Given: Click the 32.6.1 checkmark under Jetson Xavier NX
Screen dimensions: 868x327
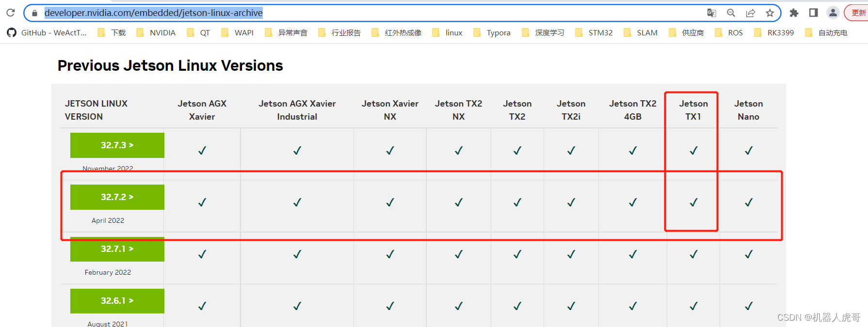Looking at the screenshot, I should pos(390,306).
